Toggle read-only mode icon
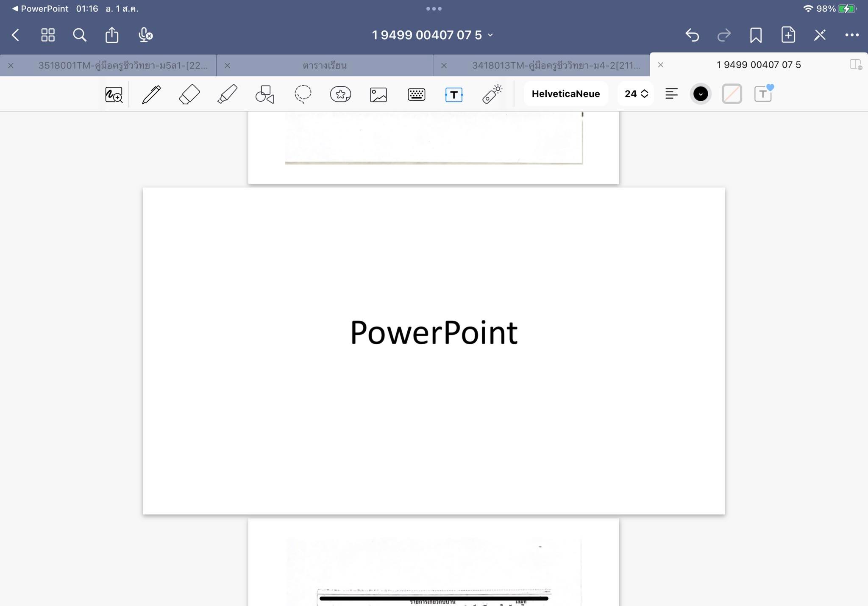The image size is (868, 606). 820,35
